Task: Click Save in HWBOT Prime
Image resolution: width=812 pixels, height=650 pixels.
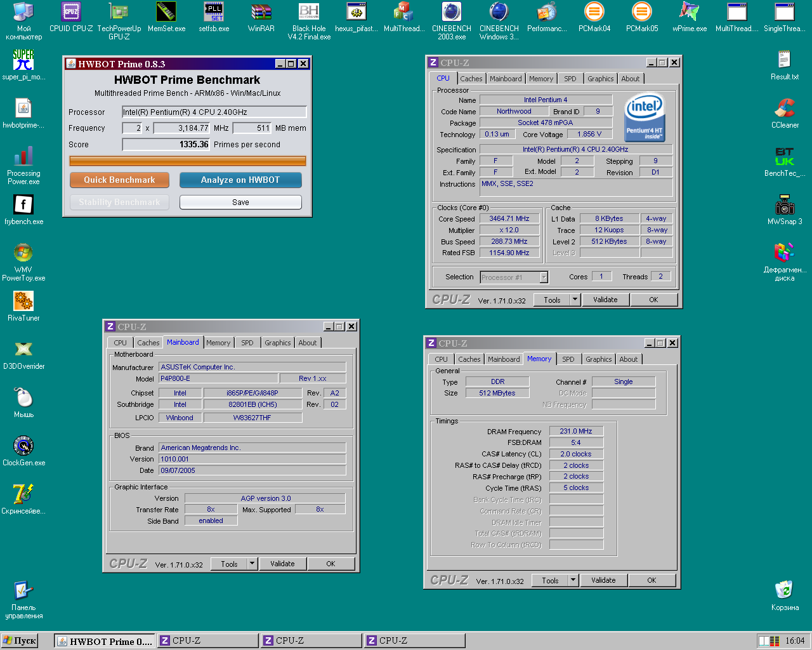Action: (240, 202)
